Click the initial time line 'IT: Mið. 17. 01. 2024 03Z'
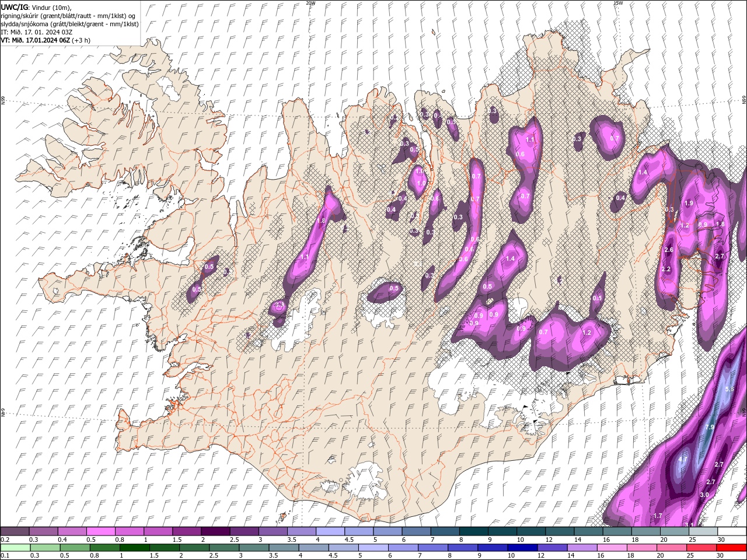Viewport: 747px width, 560px height. 37,32
